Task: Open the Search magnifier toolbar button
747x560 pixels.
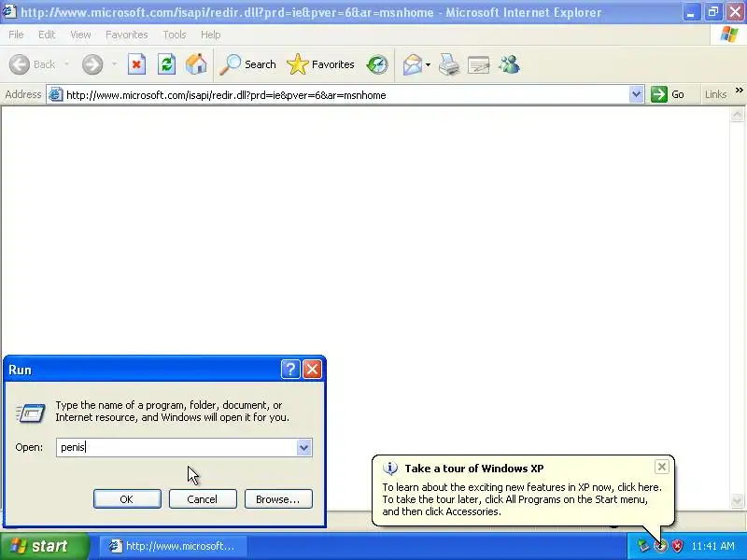Action: 247,64
